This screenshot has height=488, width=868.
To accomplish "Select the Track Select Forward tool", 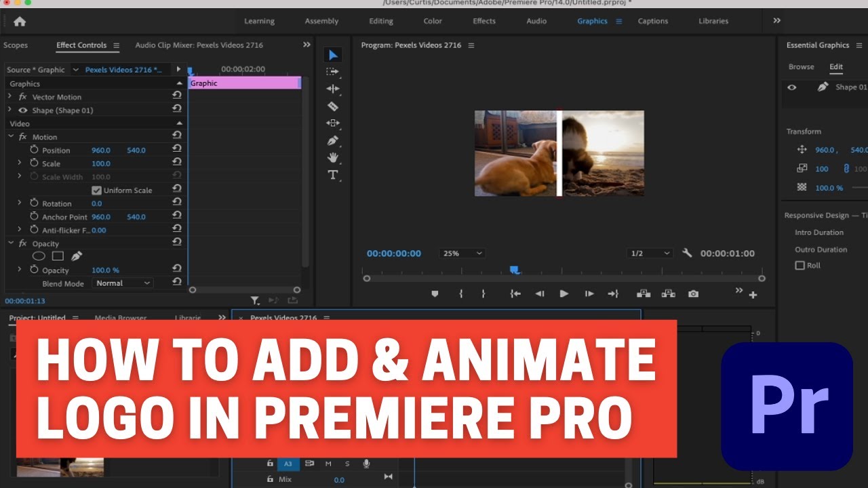I will point(332,71).
